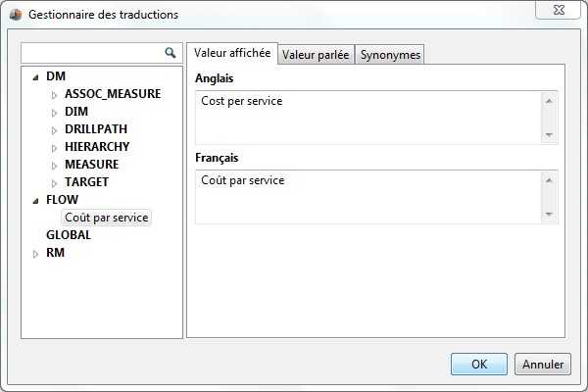Screen dimensions: 588x392
Task: Expand the TARGET node arrow
Action: click(x=55, y=183)
